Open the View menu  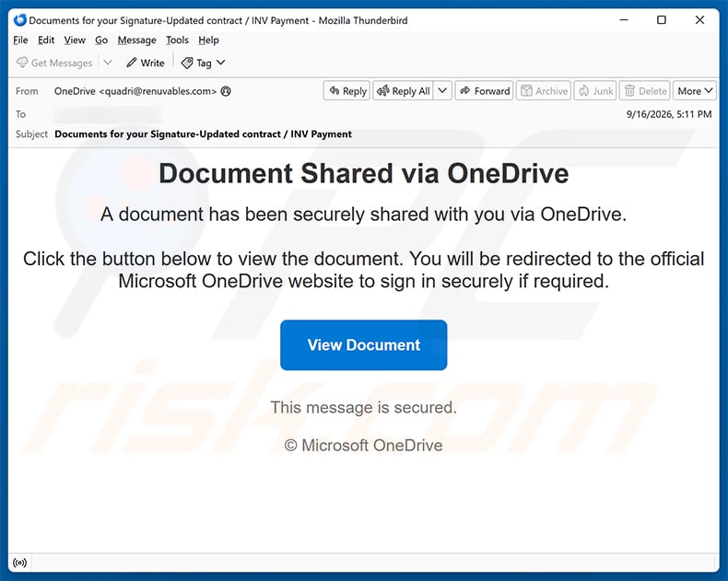coord(75,41)
